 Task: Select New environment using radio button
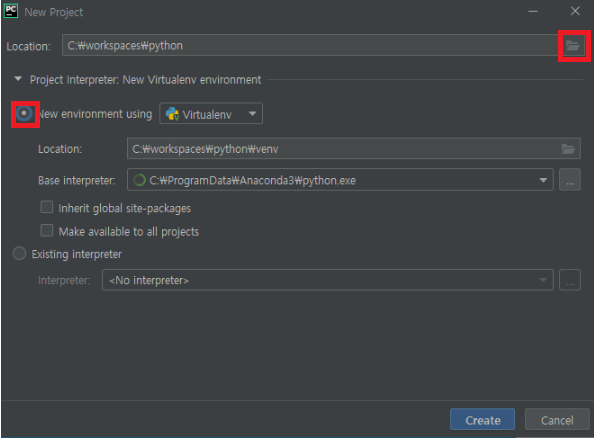tap(24, 113)
